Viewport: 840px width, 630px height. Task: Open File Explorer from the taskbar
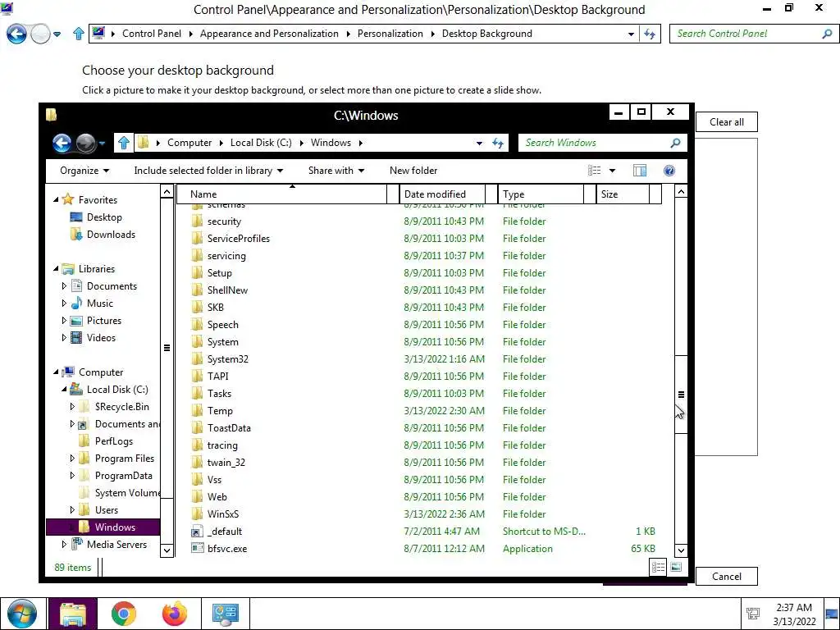pos(73,614)
